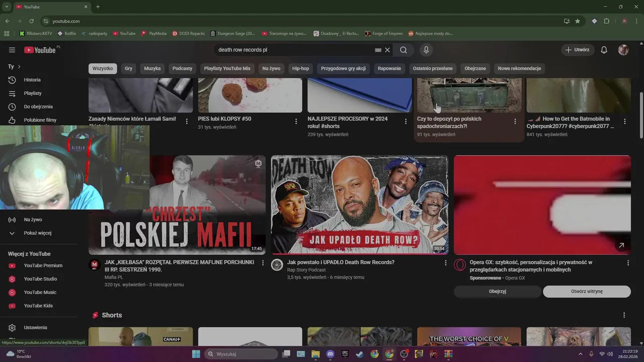Play the Jak upadło Death Row thumbnail
Viewport: 644px width, 362px height.
pos(360,205)
